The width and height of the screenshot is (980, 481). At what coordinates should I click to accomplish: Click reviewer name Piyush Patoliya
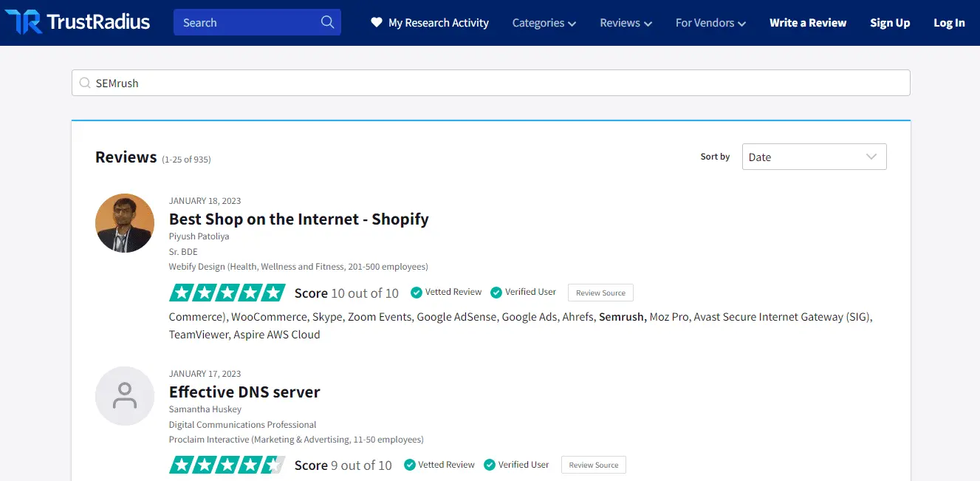[x=199, y=236]
